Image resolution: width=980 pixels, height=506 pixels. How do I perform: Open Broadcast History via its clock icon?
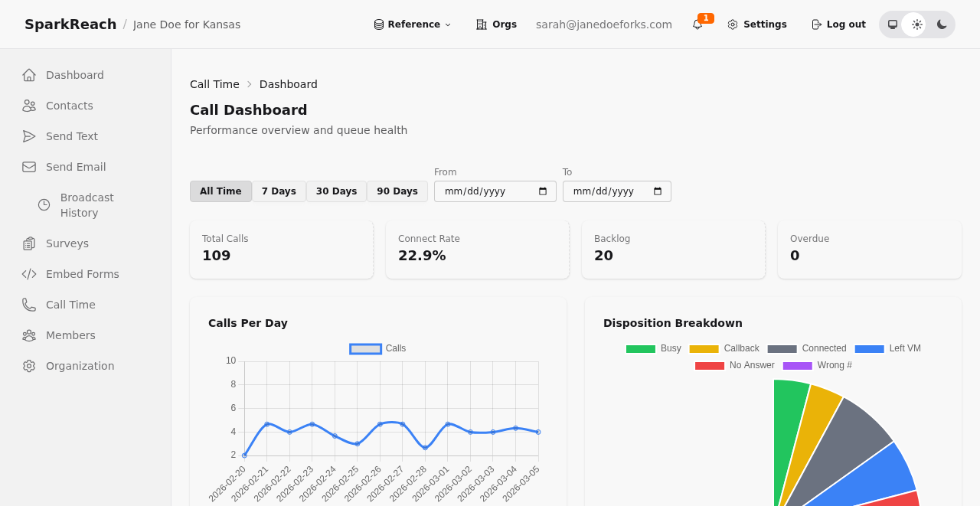click(42, 204)
